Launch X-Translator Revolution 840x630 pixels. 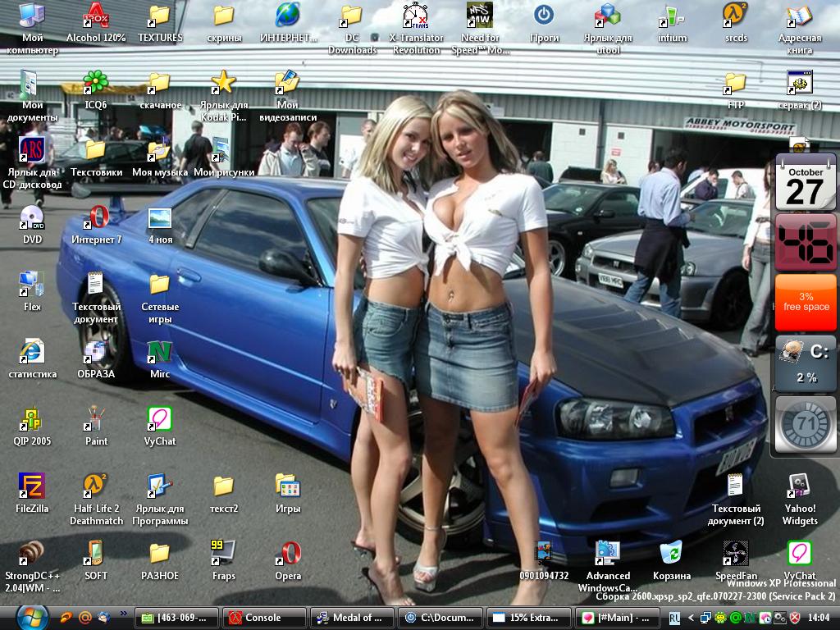click(x=416, y=16)
